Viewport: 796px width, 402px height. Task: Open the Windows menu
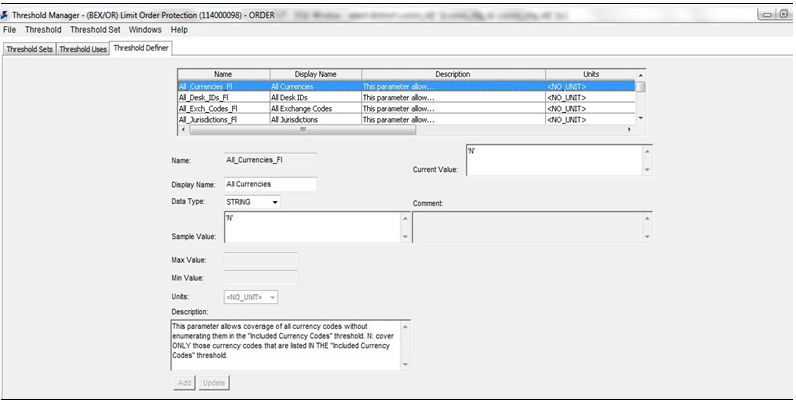pos(145,30)
